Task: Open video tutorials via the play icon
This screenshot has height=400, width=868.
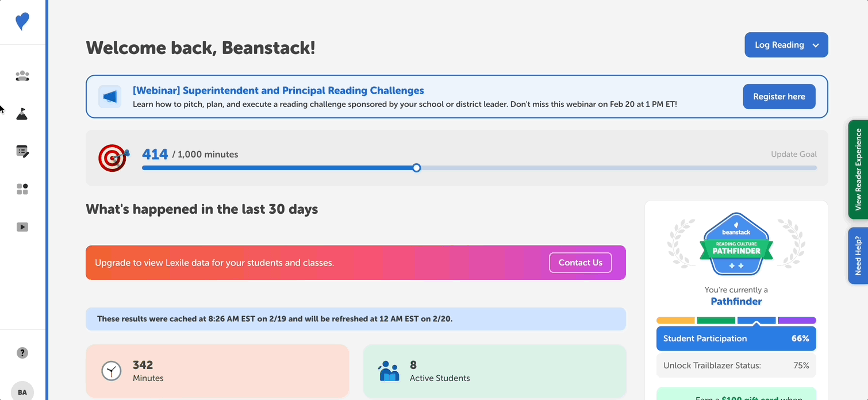Action: (x=22, y=226)
